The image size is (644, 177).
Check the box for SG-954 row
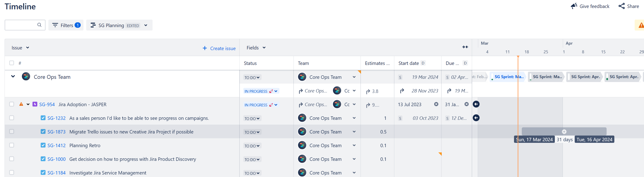click(x=11, y=104)
